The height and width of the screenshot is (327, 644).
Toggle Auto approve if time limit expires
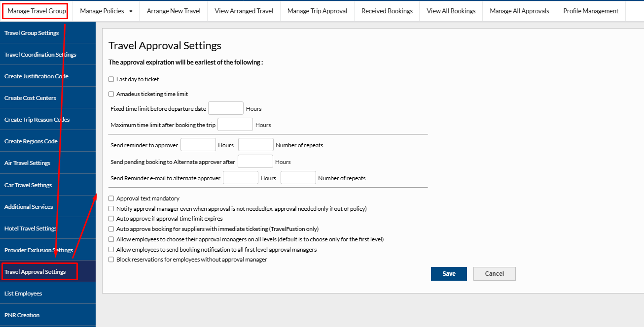click(111, 219)
